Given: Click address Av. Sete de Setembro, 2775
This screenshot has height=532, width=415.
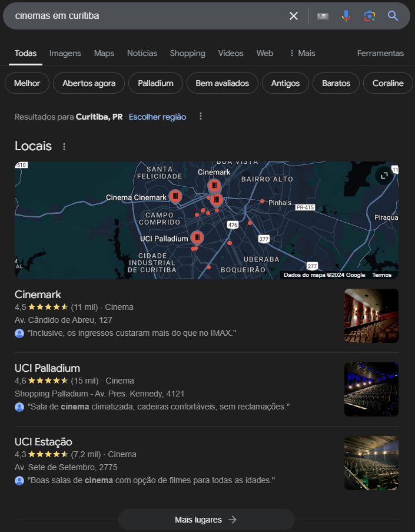Looking at the screenshot, I should (x=66, y=467).
